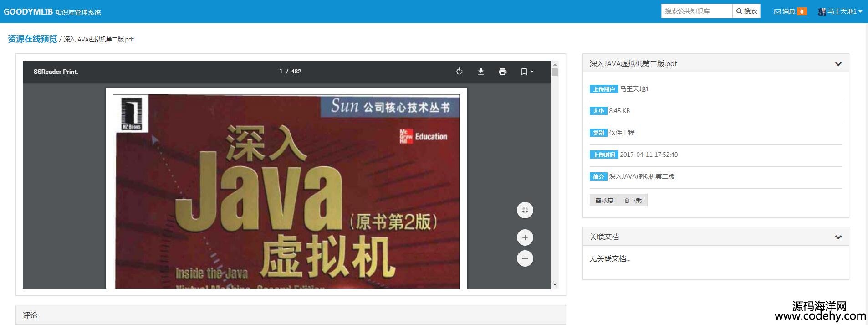Screen dimensions: 868x325
Task: Click the message count badge
Action: point(802,11)
